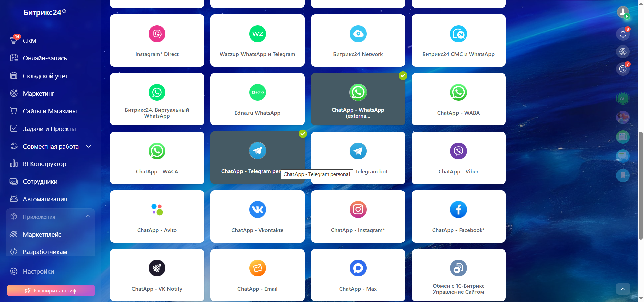
Task: Open the notifications bell icon
Action: point(623,34)
